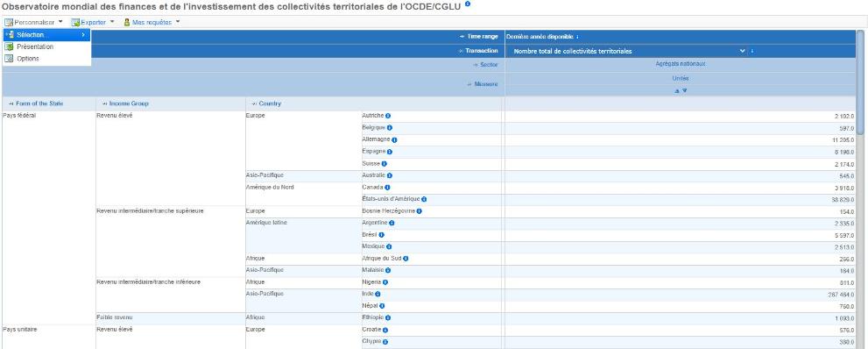Click value 38 829.0 for États-unis

coord(843,200)
